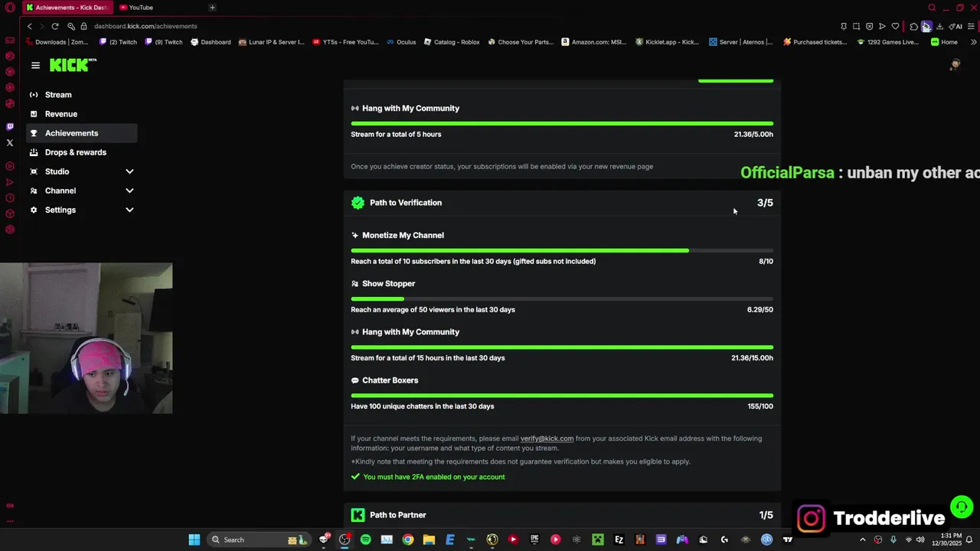Open Minecraft from the taskbar

[597, 540]
